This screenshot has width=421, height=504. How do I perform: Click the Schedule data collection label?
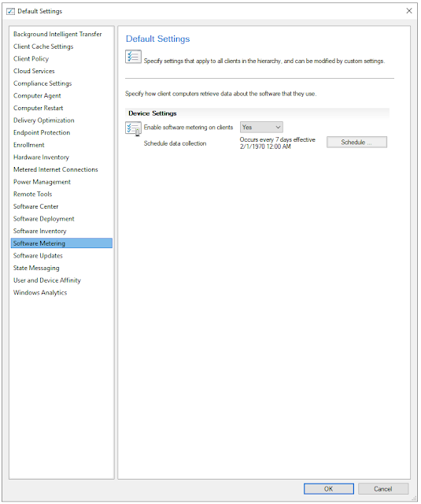[175, 143]
